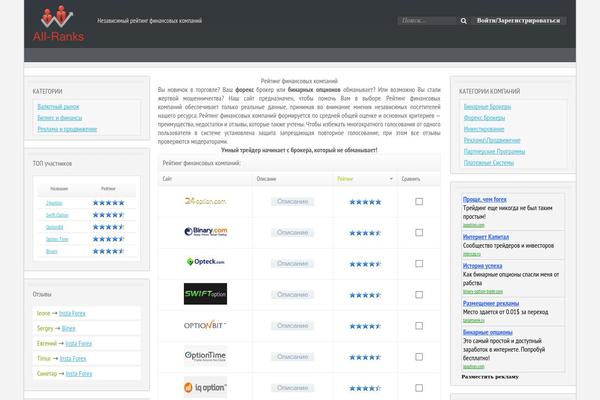Click Binary.com row star rating
Screen dimensions: 600x400
[x=365, y=233]
